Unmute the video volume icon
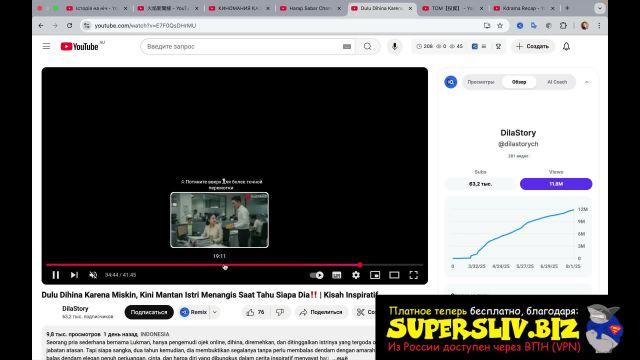The image size is (640, 360). coord(93,275)
